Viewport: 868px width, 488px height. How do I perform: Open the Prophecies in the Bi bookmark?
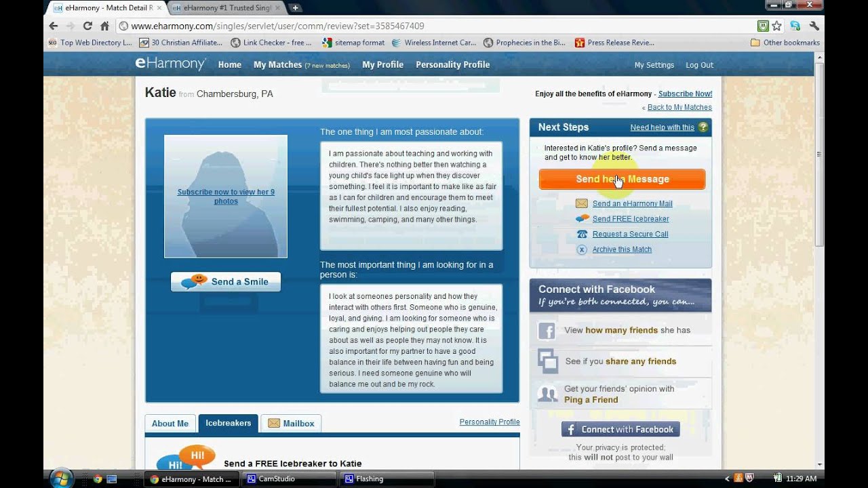[524, 42]
